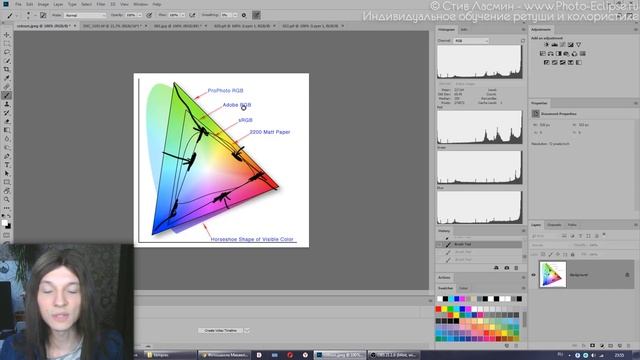640x360 pixels.
Task: Open the Flow slider dropdown
Action: 182,15
